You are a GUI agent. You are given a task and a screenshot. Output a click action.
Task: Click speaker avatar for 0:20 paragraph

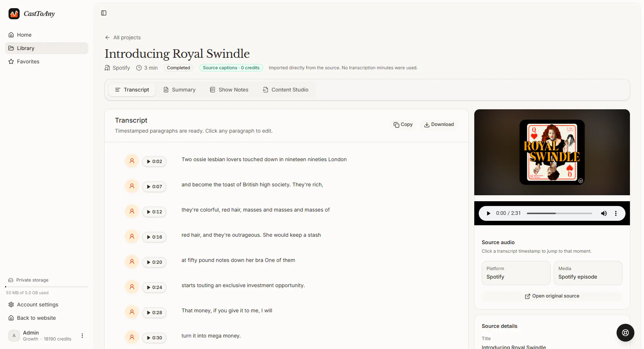tap(132, 262)
